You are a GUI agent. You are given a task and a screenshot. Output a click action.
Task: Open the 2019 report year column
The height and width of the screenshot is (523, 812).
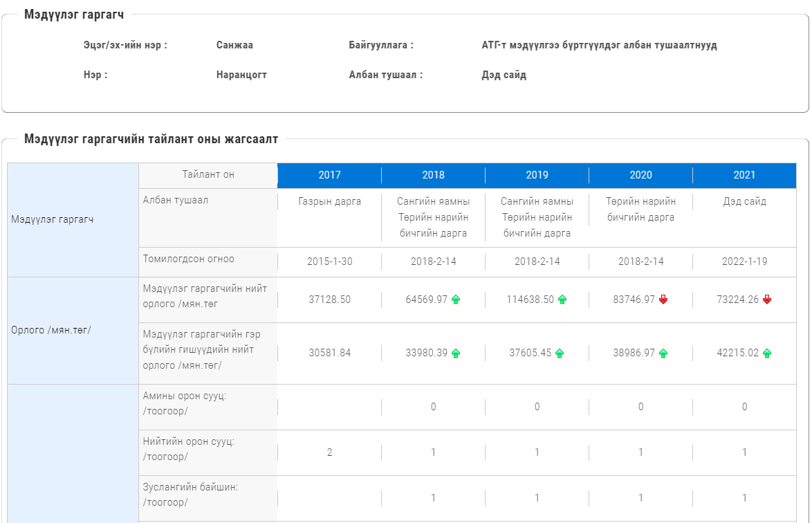pos(537,175)
